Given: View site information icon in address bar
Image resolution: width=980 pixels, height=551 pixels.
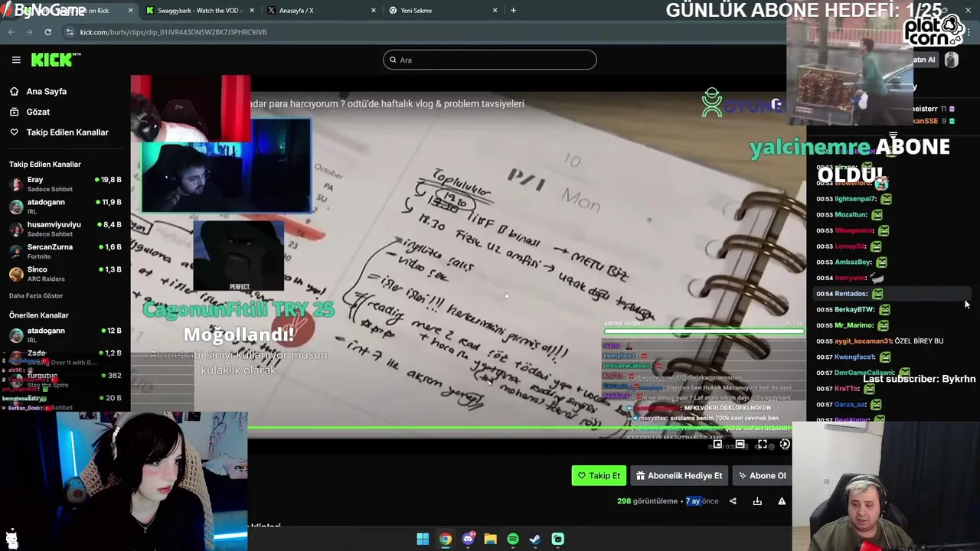Looking at the screenshot, I should click(x=70, y=32).
